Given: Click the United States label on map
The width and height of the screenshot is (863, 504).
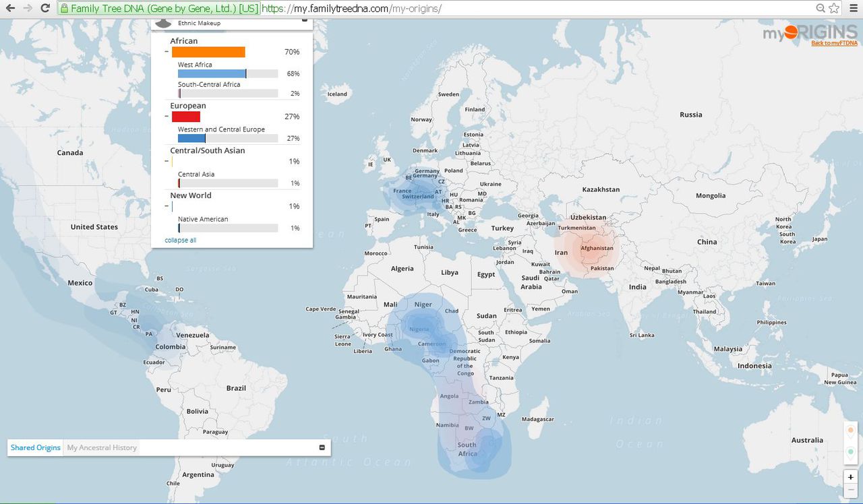Looking at the screenshot, I should 94,227.
